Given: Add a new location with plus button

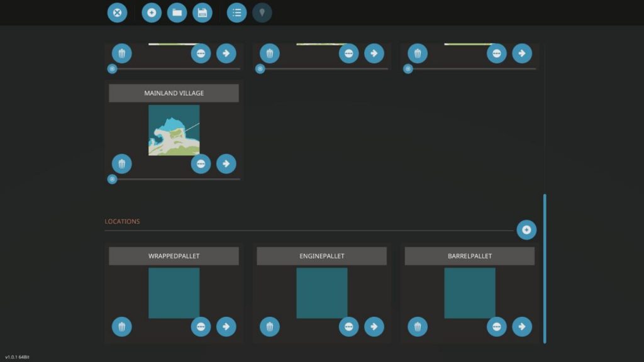Looking at the screenshot, I should coord(526,230).
